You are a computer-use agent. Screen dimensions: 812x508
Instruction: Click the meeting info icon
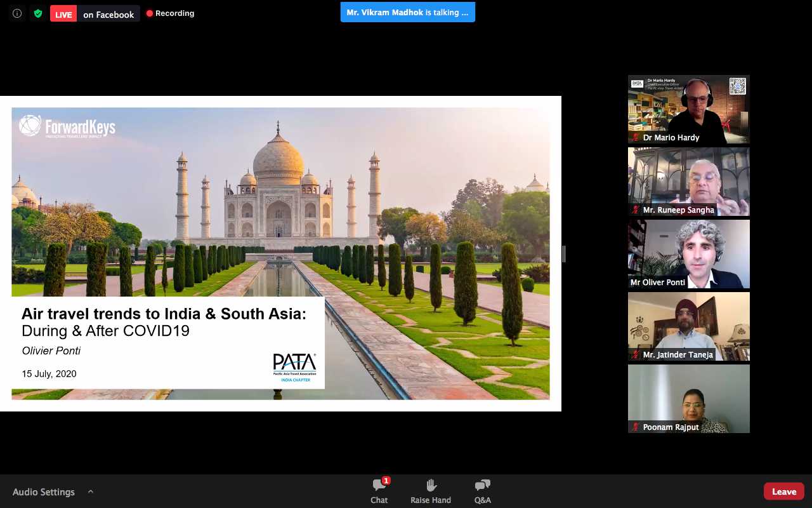click(17, 13)
